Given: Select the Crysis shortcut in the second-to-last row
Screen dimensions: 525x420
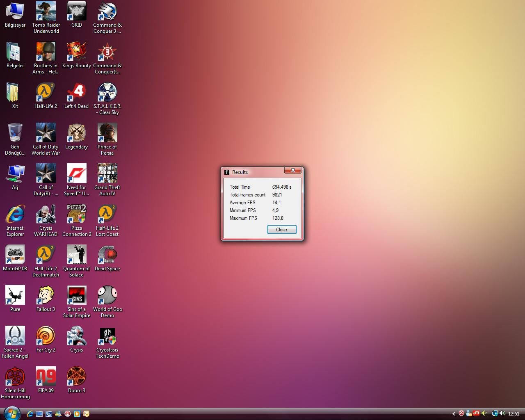Looking at the screenshot, I should pyautogui.click(x=77, y=340).
